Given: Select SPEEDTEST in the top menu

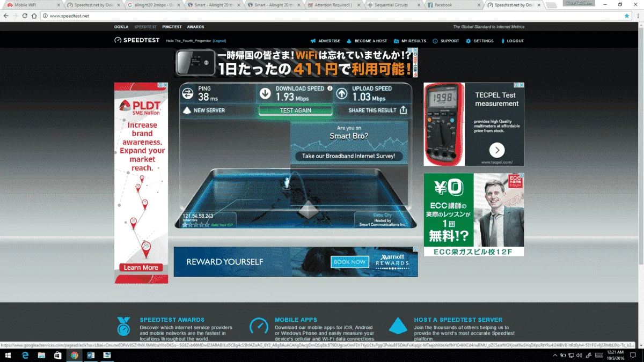Looking at the screenshot, I should point(145,27).
